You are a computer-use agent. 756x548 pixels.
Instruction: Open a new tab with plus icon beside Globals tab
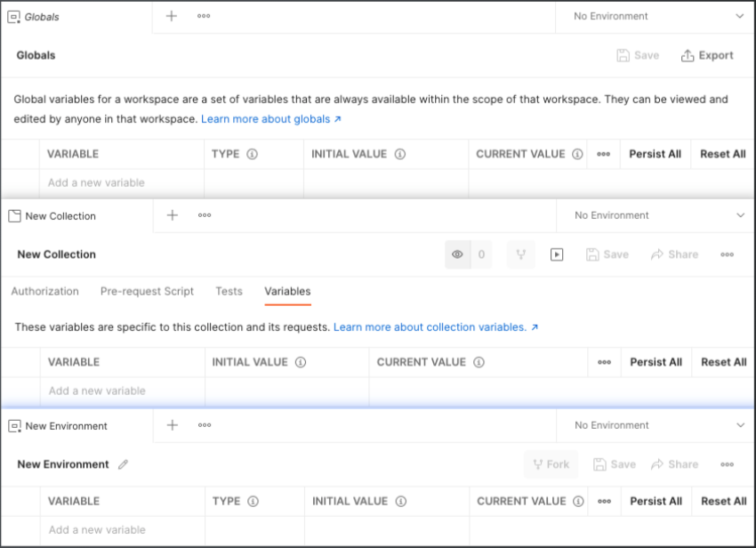click(172, 16)
